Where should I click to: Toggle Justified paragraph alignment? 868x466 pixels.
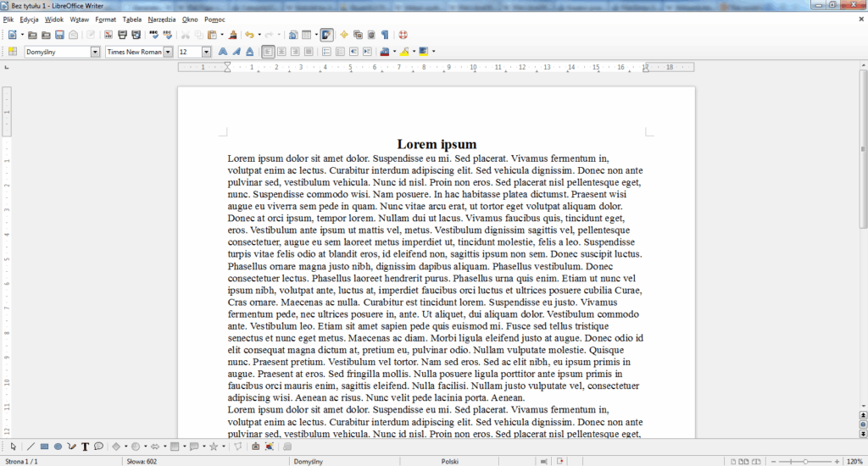(309, 52)
